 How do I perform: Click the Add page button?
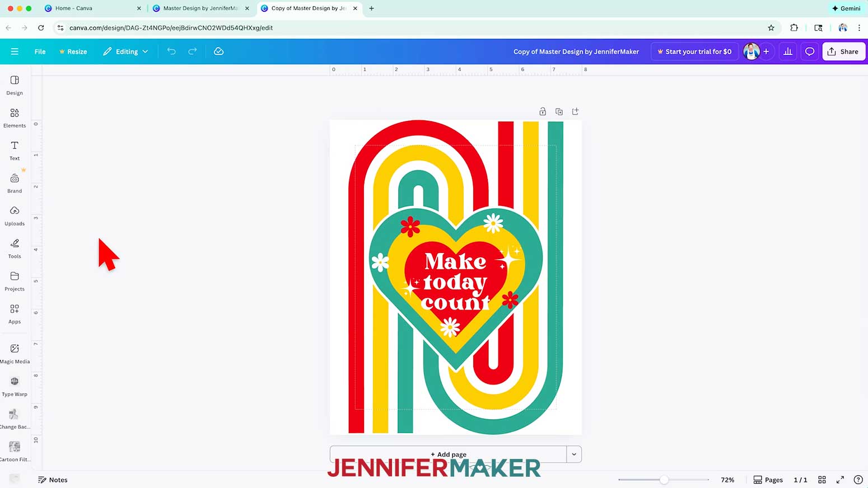[x=449, y=454]
